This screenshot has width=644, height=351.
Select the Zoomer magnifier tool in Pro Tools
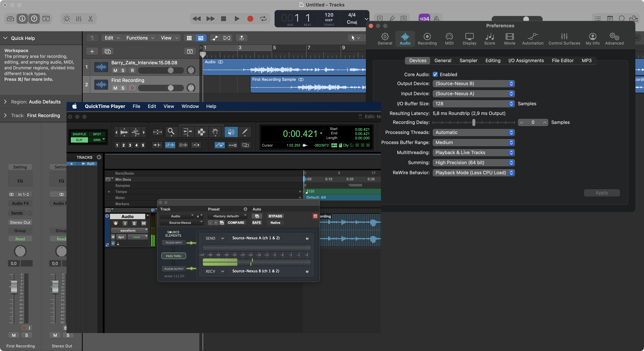[x=171, y=131]
